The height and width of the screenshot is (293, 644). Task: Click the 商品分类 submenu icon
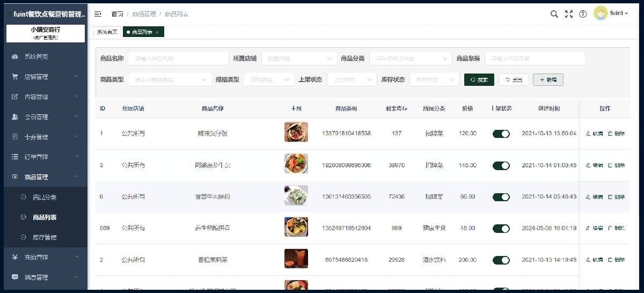coord(23,197)
